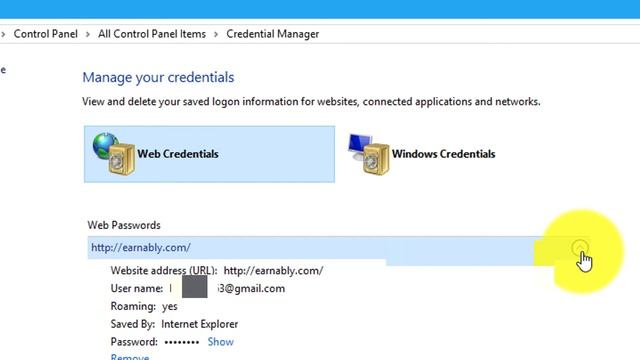Expand breadcrumb arrow after Control Panel
640x360 pixels.
87,34
